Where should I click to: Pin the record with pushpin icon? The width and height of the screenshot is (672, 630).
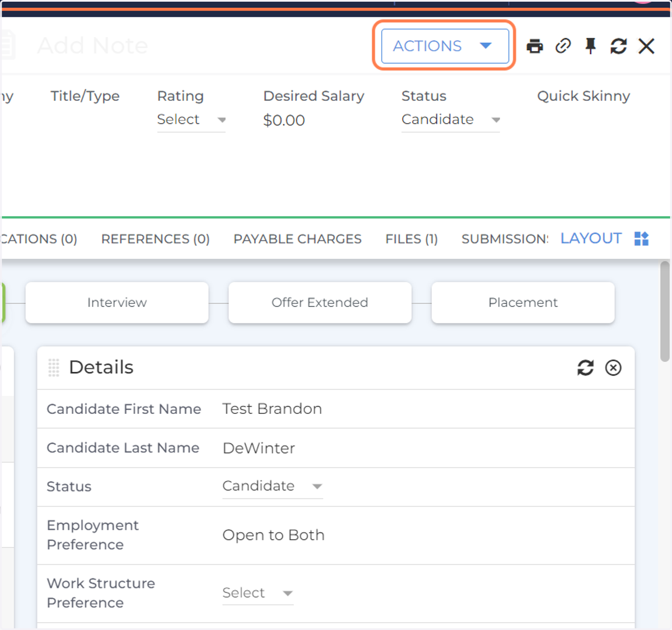point(590,46)
